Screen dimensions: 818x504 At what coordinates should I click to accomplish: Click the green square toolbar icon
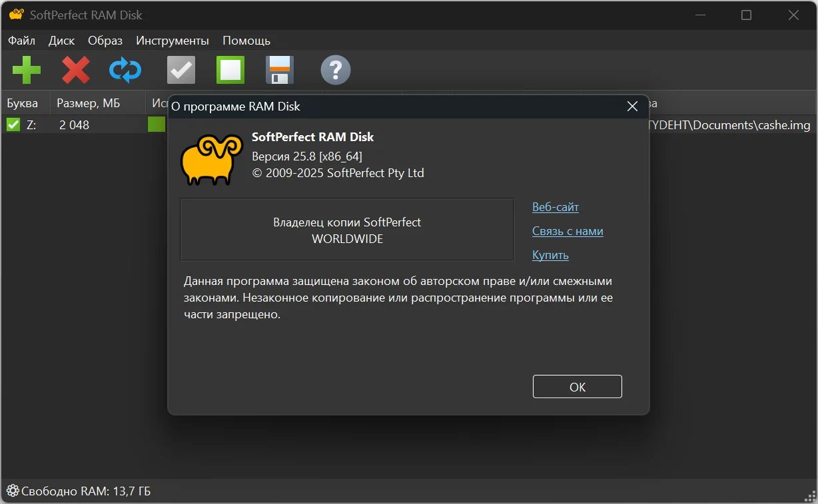230,70
